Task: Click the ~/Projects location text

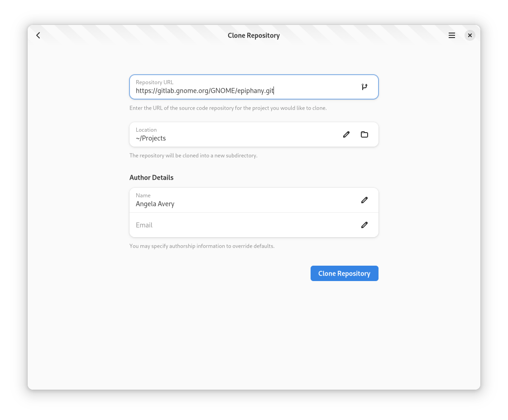Action: (151, 138)
